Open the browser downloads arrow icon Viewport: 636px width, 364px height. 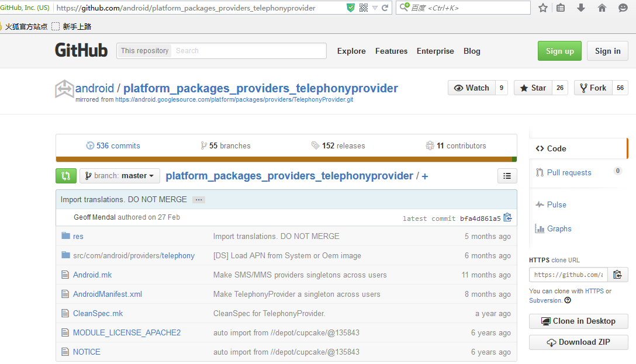581,8
